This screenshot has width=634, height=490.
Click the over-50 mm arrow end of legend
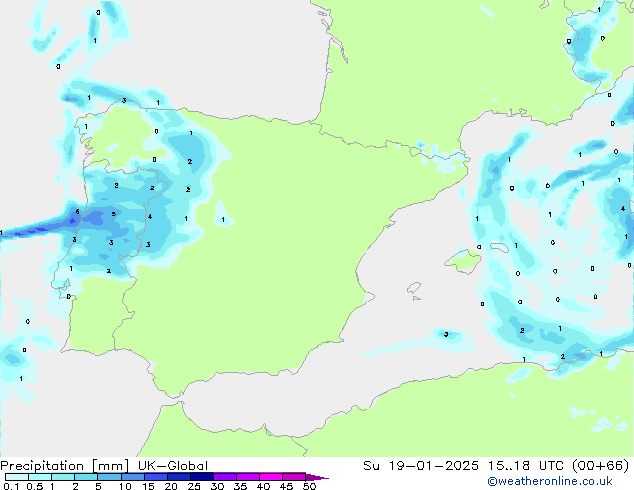(317, 477)
